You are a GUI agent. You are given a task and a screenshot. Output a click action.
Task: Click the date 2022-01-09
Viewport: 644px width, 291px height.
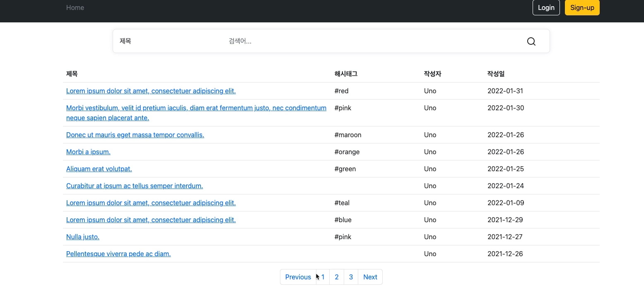pos(506,203)
